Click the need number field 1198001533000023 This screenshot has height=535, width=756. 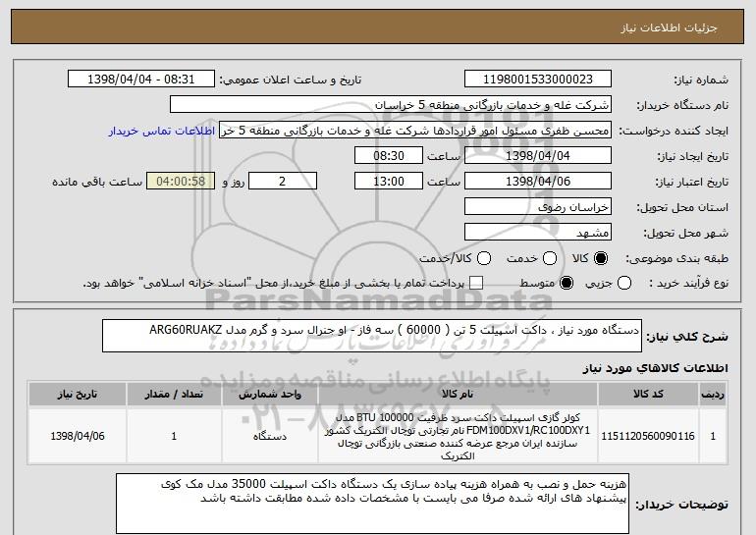click(x=538, y=80)
